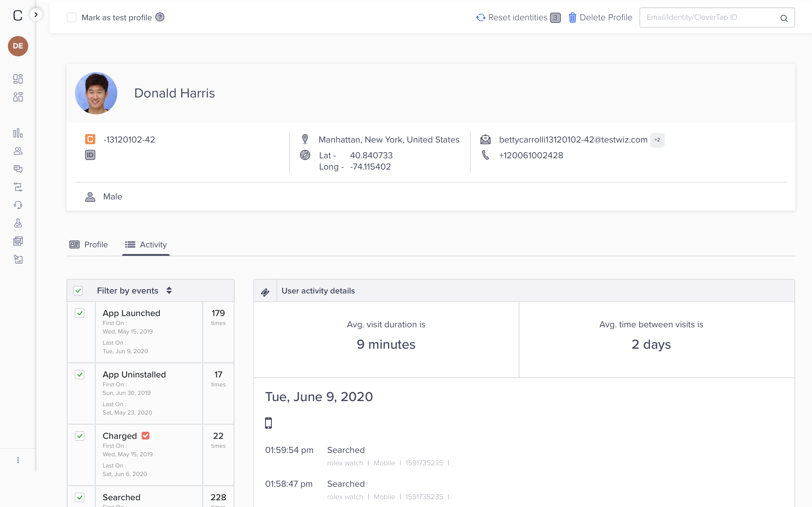The height and width of the screenshot is (507, 812).
Task: Click the bar chart analytics sidebar icon
Action: (18, 133)
